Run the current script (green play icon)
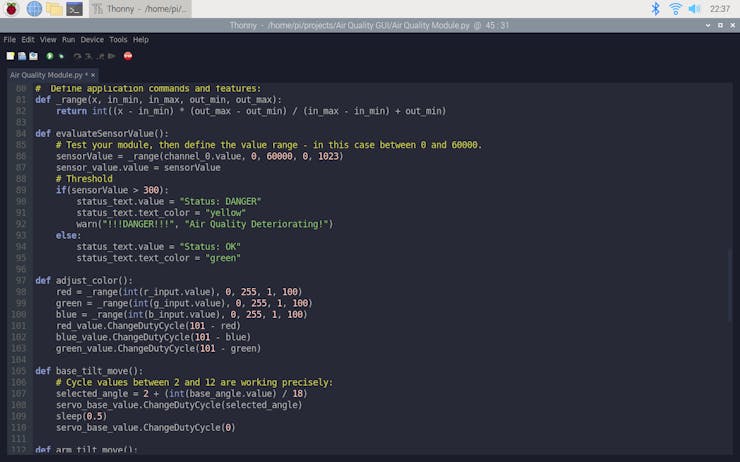The height and width of the screenshot is (462, 740). tap(50, 56)
